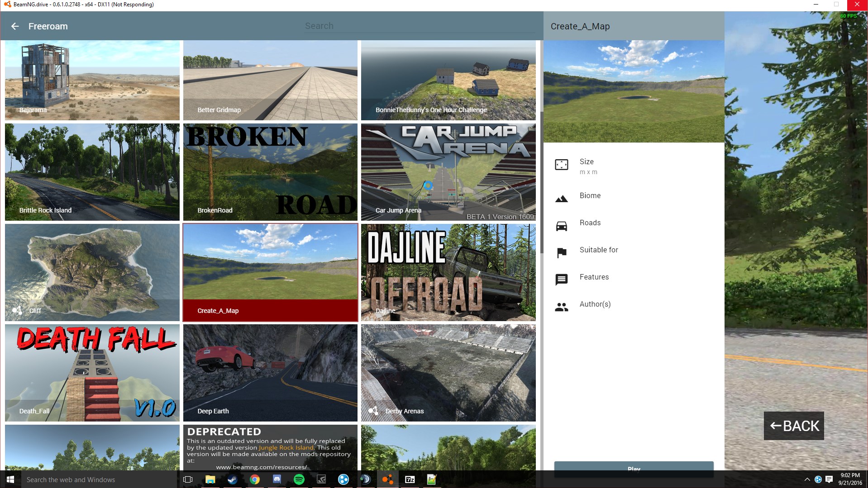
Task: Select the Create_A_Map tile
Action: coord(270,272)
